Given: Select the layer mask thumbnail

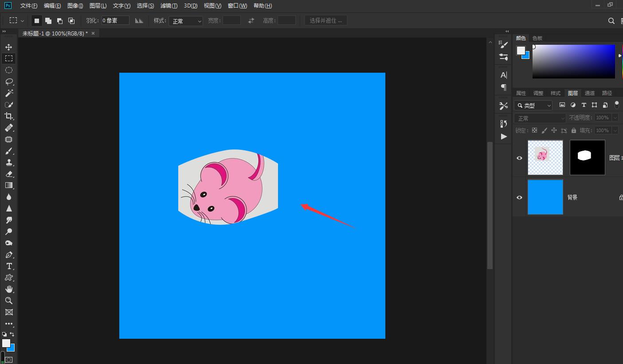Looking at the screenshot, I should tap(587, 157).
